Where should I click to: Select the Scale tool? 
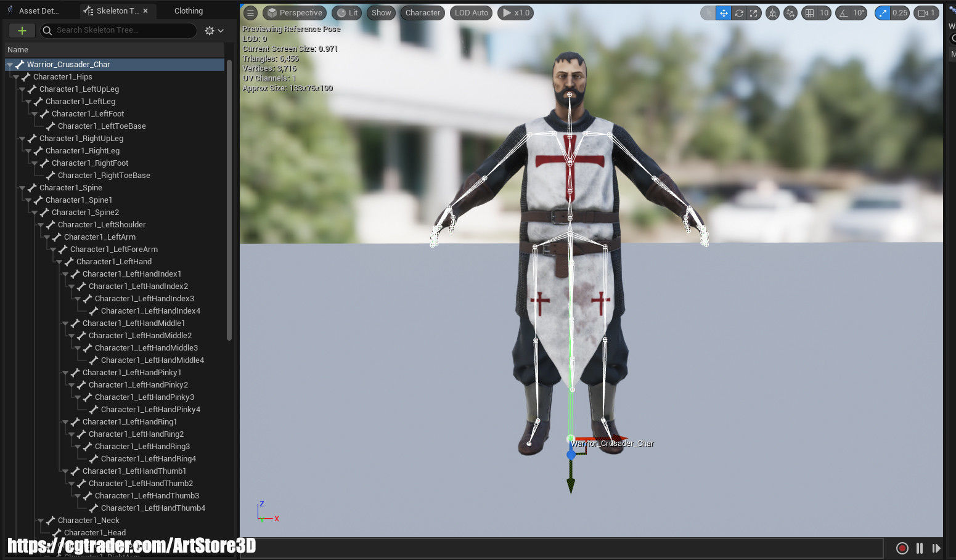coord(753,12)
